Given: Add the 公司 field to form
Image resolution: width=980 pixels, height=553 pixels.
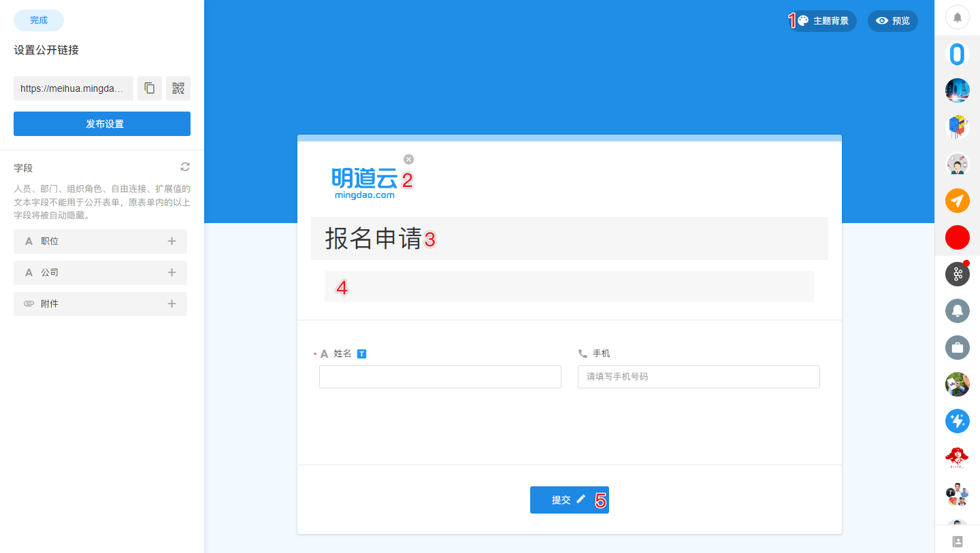Looking at the screenshot, I should (171, 273).
